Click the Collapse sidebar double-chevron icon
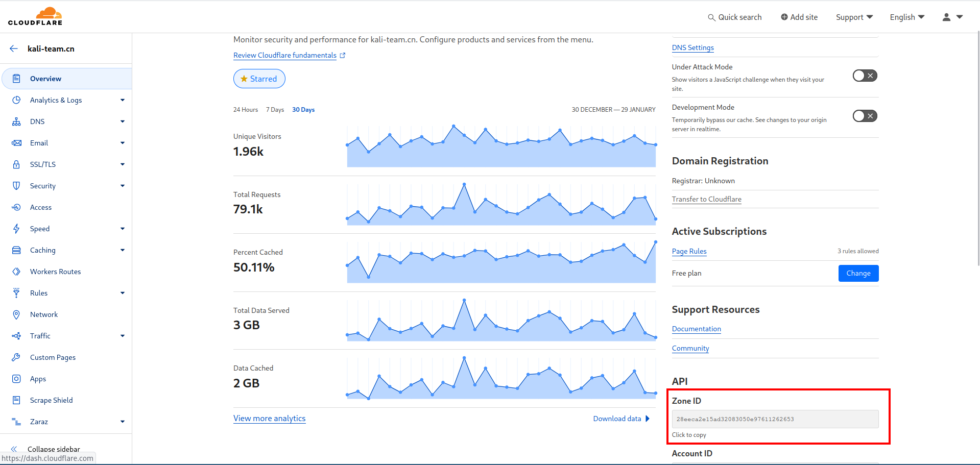This screenshot has height=465, width=980. (14, 449)
